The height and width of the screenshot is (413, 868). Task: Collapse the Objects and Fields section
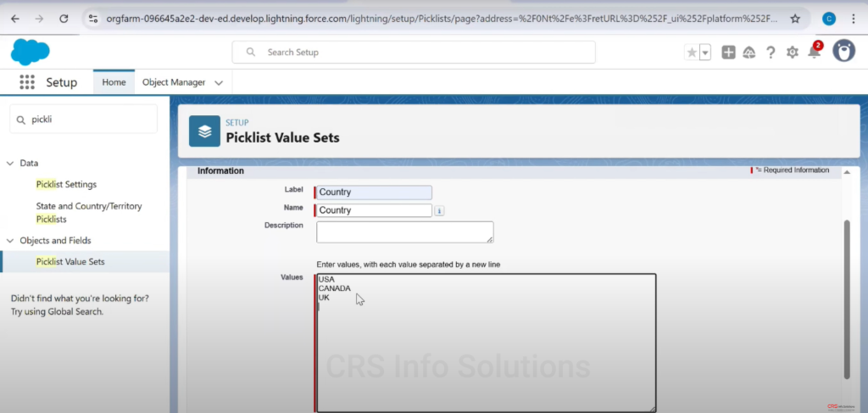[x=10, y=241]
